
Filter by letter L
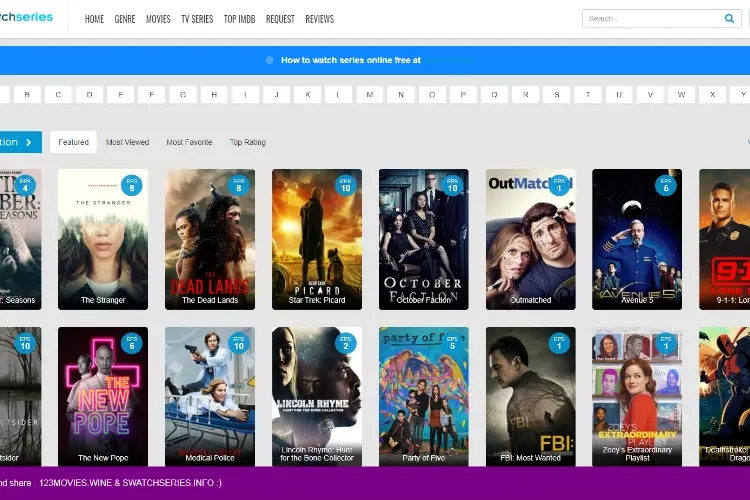(339, 95)
